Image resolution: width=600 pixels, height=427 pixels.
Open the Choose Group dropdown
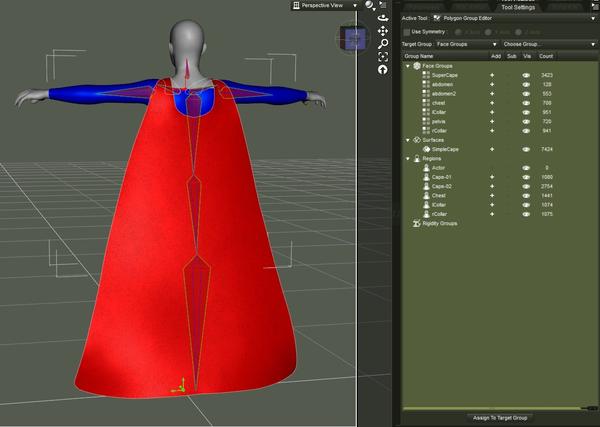coord(549,44)
